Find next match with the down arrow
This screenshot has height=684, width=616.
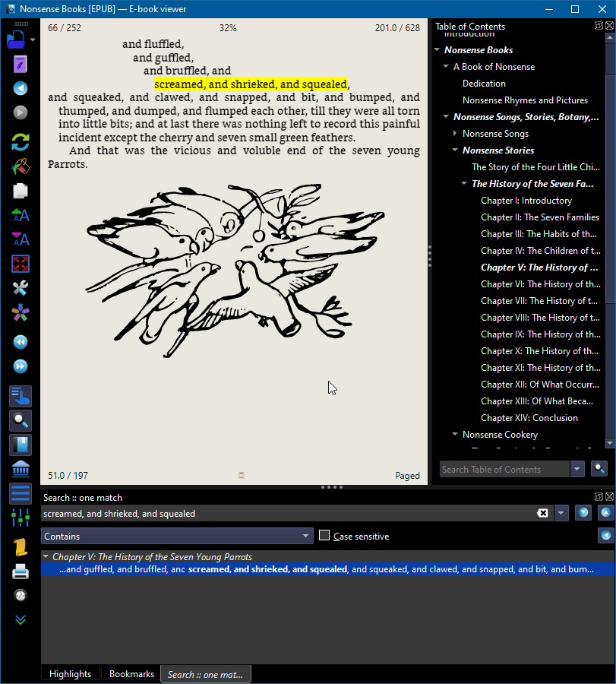point(583,512)
